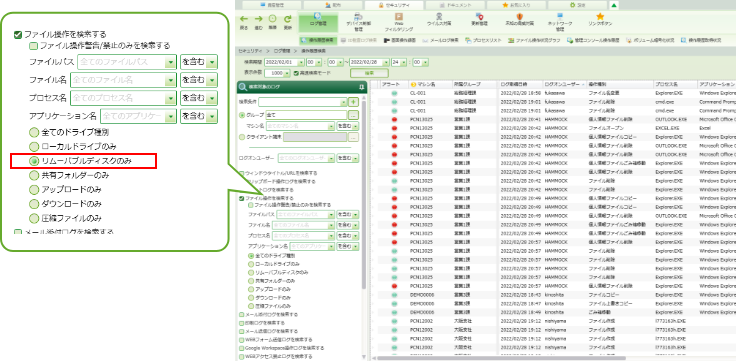Screen dimensions: 736x361
Task: Click the table horizontal scrollbar
Action: coord(502,358)
